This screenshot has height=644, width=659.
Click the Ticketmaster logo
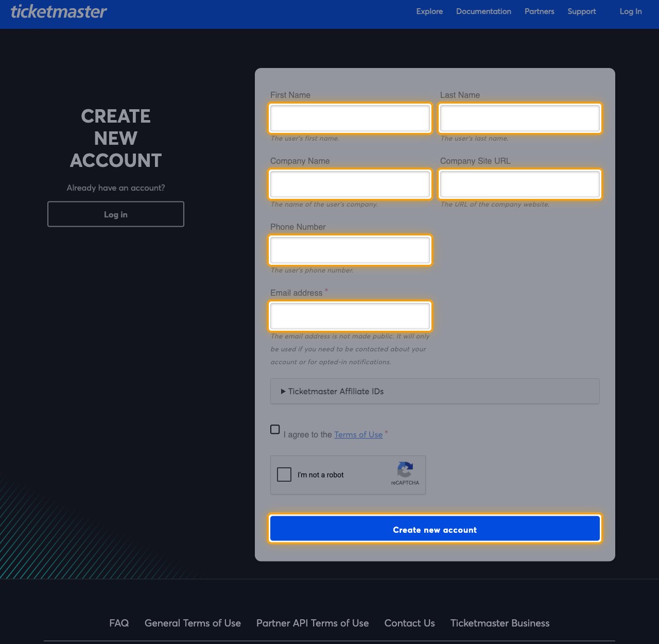coord(59,11)
